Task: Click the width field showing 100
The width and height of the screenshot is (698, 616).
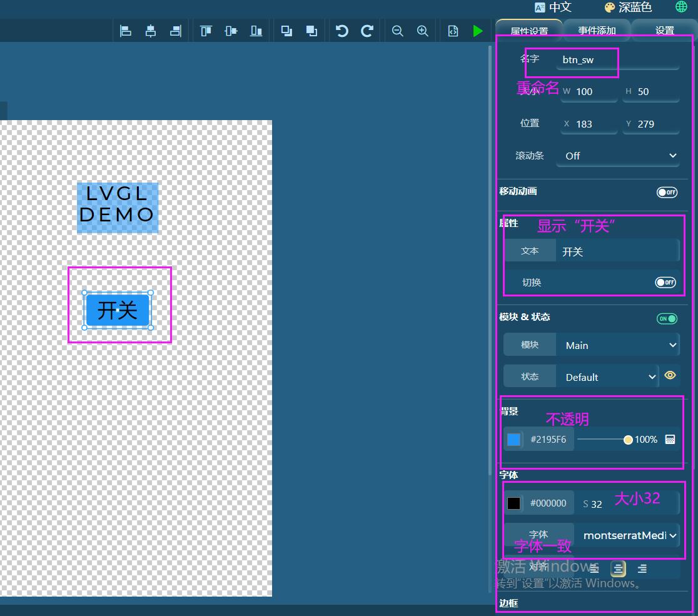Action: tap(589, 92)
